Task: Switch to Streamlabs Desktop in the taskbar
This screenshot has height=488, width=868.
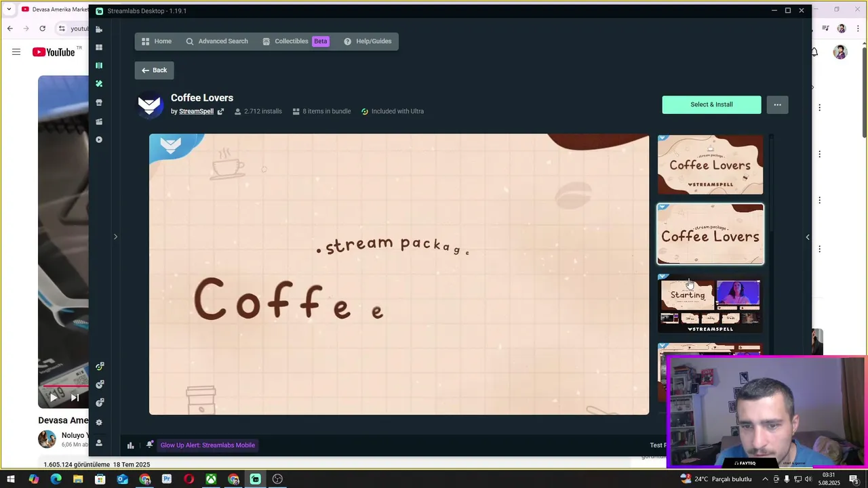Action: point(256,479)
